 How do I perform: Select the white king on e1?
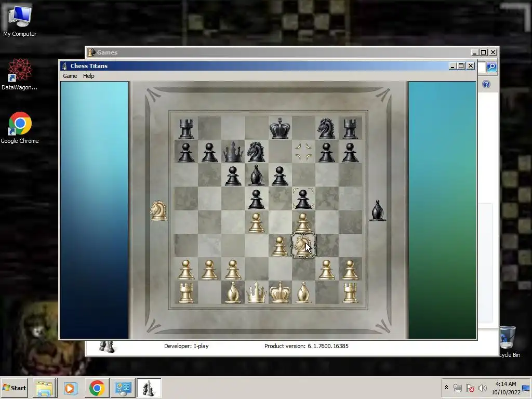[x=280, y=292]
